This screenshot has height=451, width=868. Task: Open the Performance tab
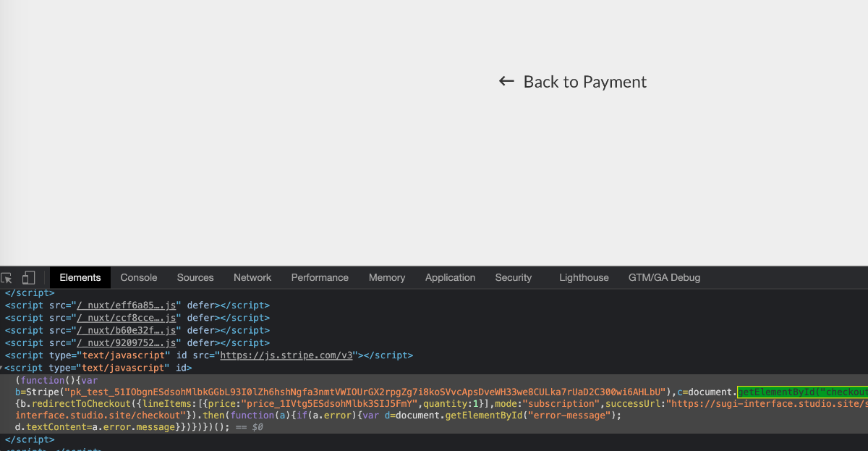tap(320, 277)
